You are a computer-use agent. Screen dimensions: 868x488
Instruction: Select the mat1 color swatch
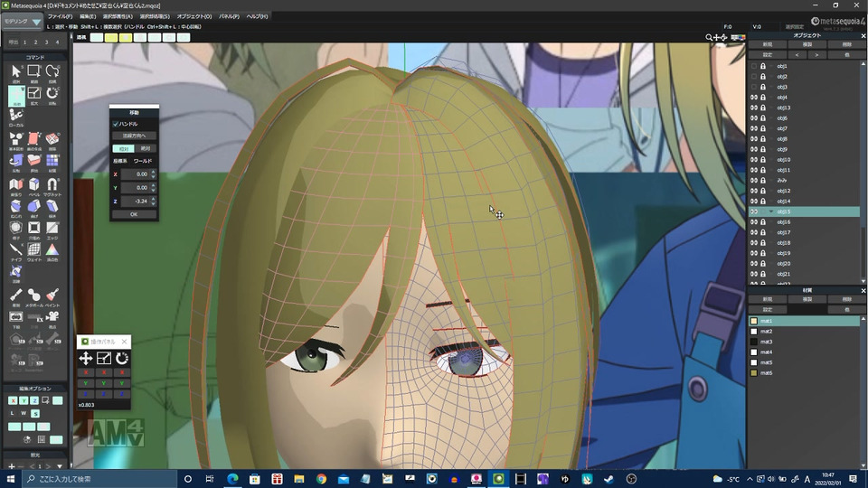coord(753,321)
